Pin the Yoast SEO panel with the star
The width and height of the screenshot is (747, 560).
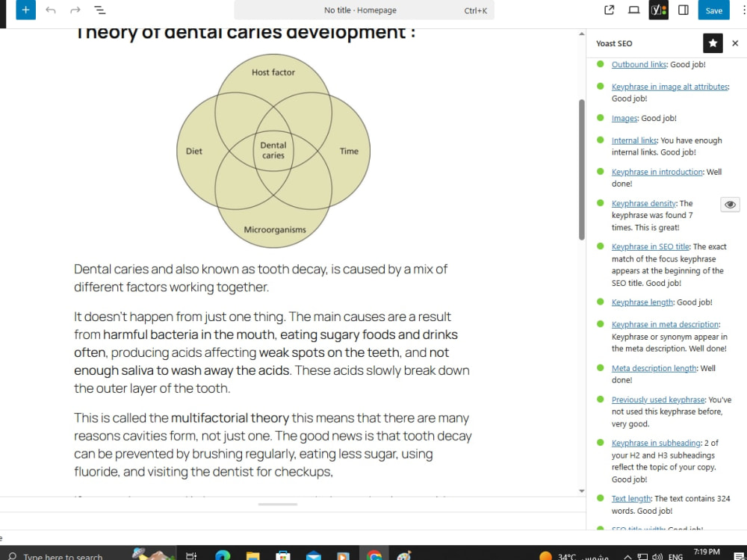click(713, 43)
